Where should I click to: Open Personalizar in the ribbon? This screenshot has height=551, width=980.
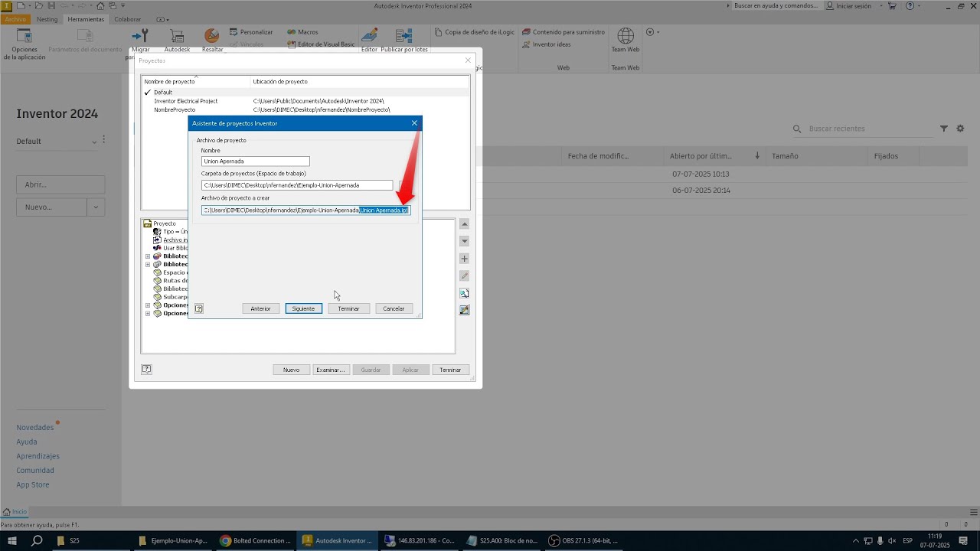click(x=250, y=32)
